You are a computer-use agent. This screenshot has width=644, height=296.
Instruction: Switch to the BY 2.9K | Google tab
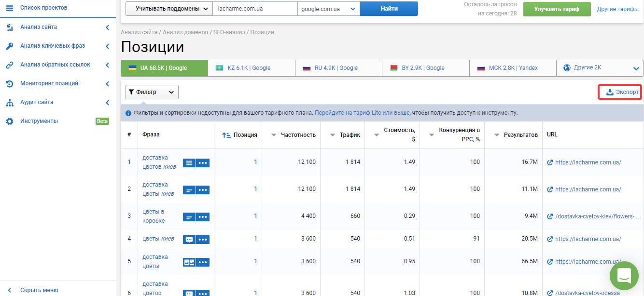pos(425,68)
